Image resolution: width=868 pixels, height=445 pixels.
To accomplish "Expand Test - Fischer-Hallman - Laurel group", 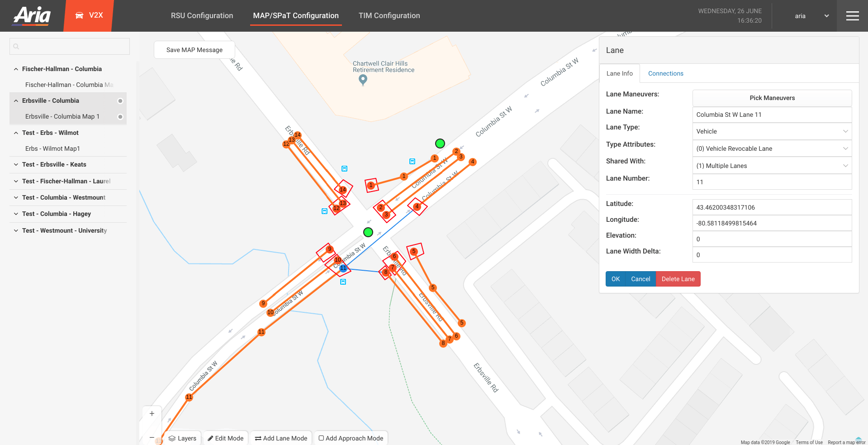I will (x=16, y=182).
